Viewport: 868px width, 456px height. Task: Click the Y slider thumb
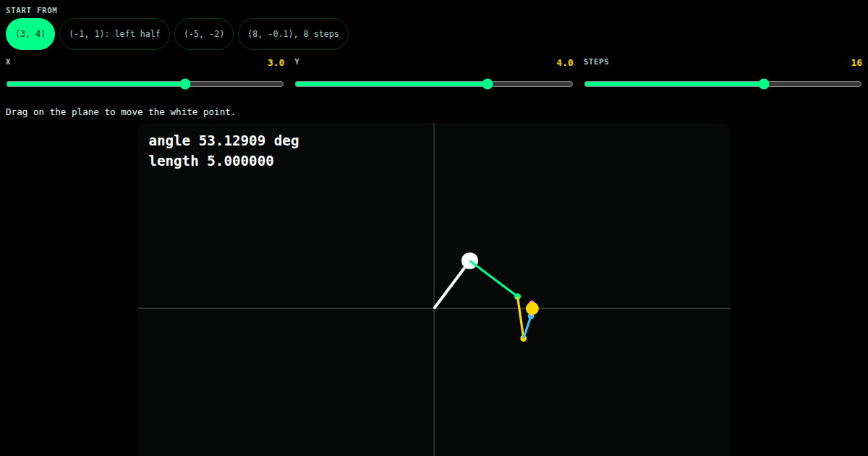pos(488,84)
